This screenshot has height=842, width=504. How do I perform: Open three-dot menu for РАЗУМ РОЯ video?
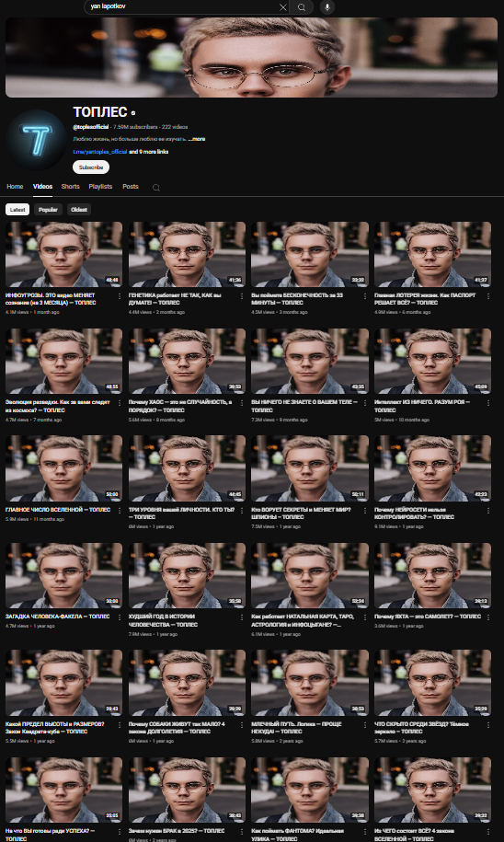pyautogui.click(x=488, y=403)
